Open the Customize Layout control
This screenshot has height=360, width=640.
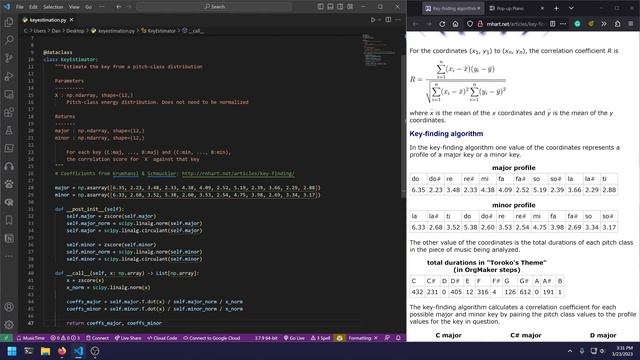click(350, 7)
